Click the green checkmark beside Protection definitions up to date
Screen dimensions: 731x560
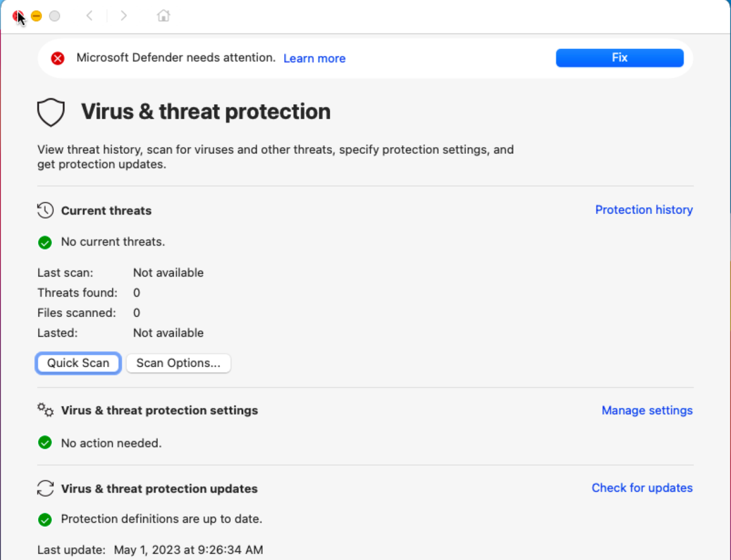pyautogui.click(x=45, y=519)
